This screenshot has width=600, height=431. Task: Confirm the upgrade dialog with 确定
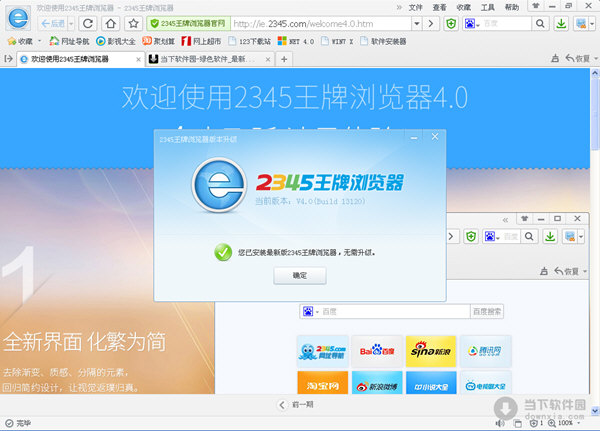point(300,275)
